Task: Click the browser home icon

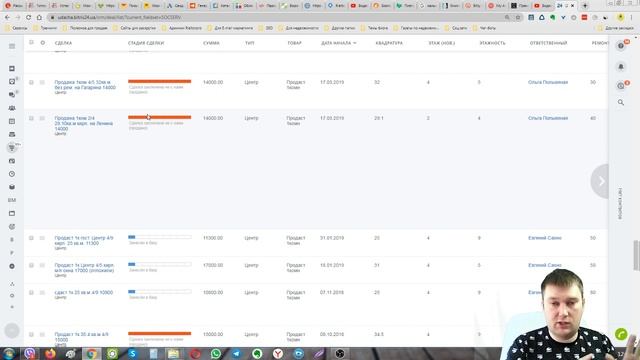Action: click(x=39, y=18)
